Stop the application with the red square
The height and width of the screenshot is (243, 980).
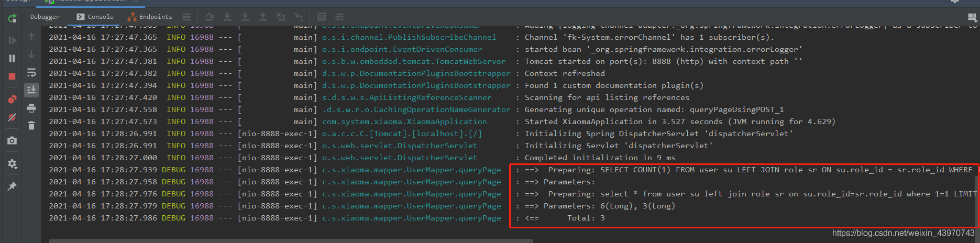[12, 76]
